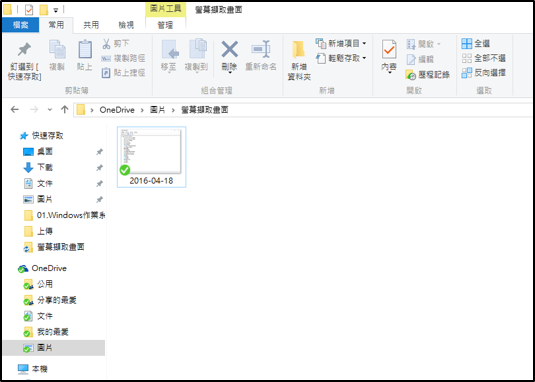The height and width of the screenshot is (382, 535).
Task: Click the 內容 properties checkmark icon
Action: [389, 49]
